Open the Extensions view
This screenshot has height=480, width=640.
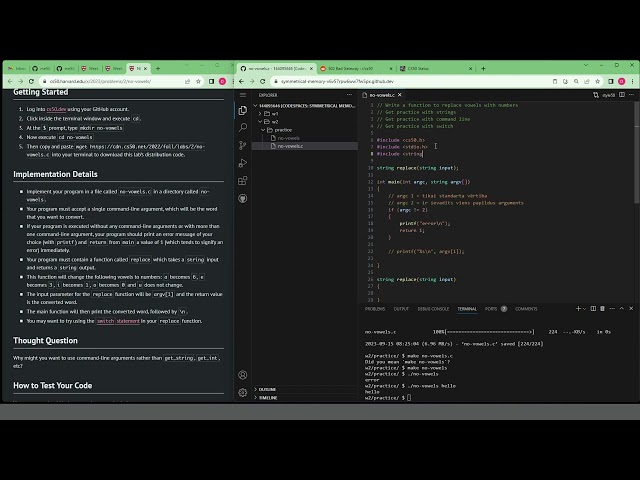pos(243,181)
